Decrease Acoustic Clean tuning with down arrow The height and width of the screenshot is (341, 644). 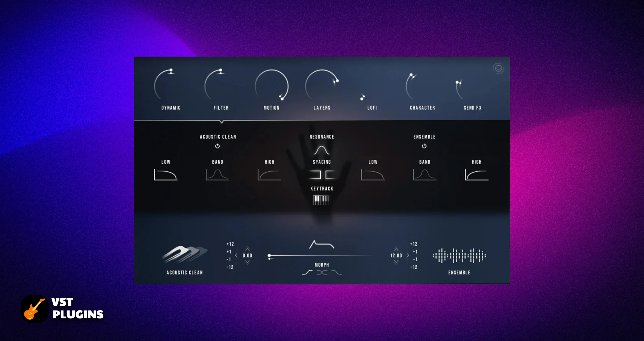248,262
